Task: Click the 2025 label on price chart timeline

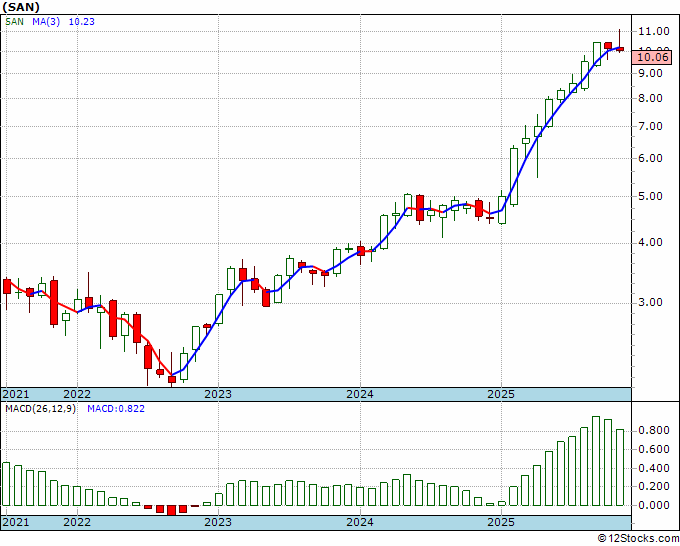Action: (500, 394)
